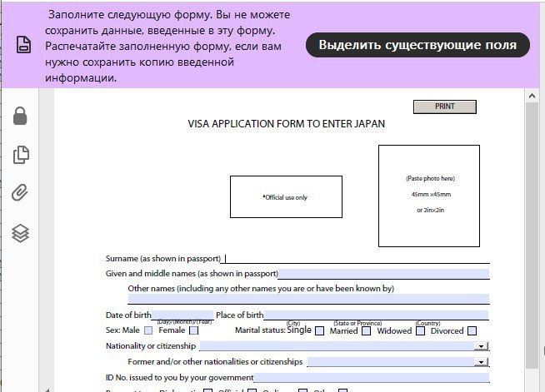Open the security lock panel icon
545x392 pixels.
pos(20,116)
